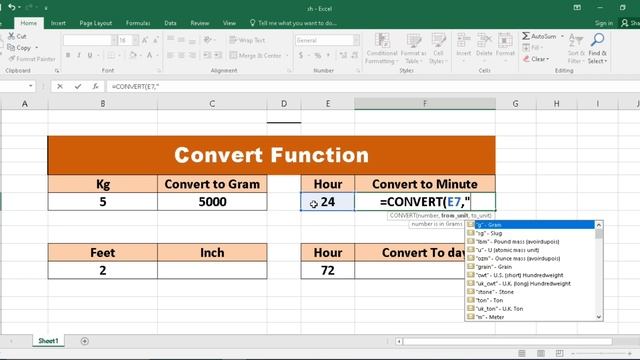Open the Page Layout tab
Image resolution: width=640 pixels, height=360 pixels.
pos(96,23)
